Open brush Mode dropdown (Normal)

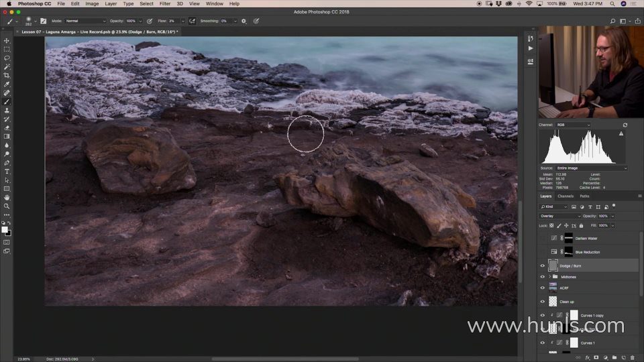coord(85,21)
